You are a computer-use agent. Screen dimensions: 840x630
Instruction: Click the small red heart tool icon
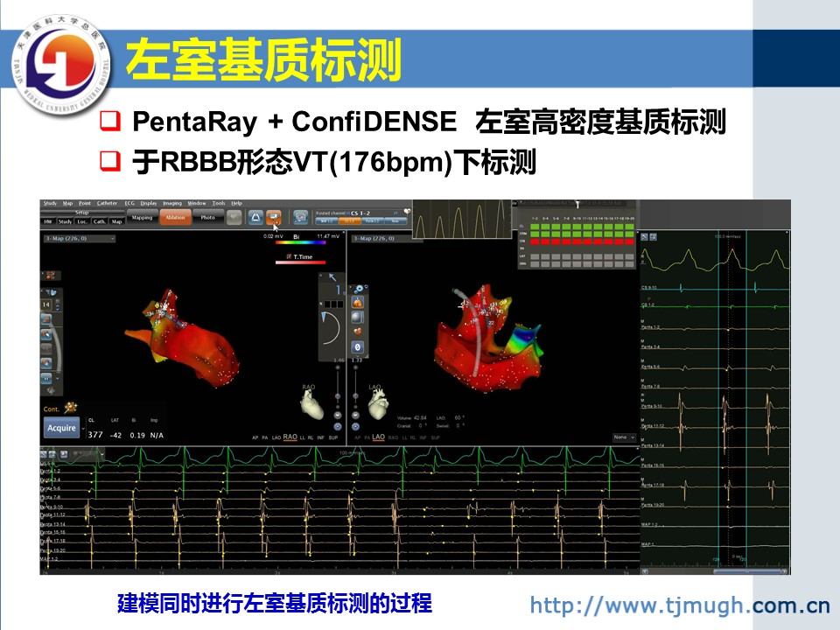point(357,332)
